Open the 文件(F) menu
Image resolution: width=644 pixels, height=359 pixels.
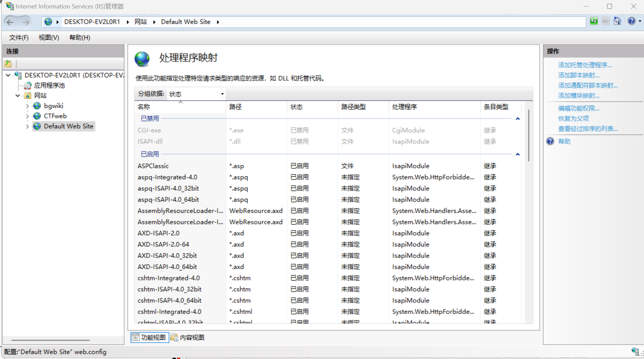pyautogui.click(x=19, y=37)
